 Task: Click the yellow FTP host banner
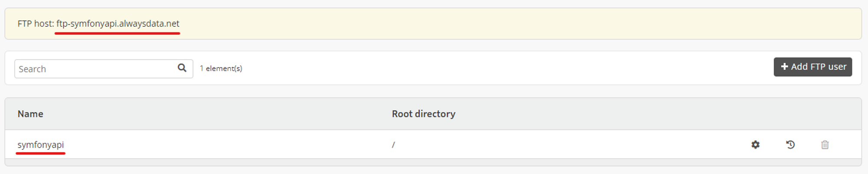point(433,24)
